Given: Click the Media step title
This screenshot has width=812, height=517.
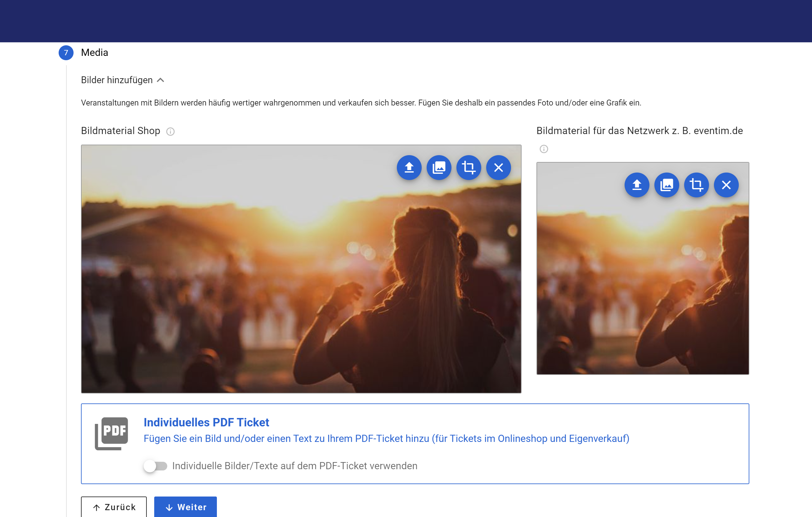Looking at the screenshot, I should [x=94, y=53].
